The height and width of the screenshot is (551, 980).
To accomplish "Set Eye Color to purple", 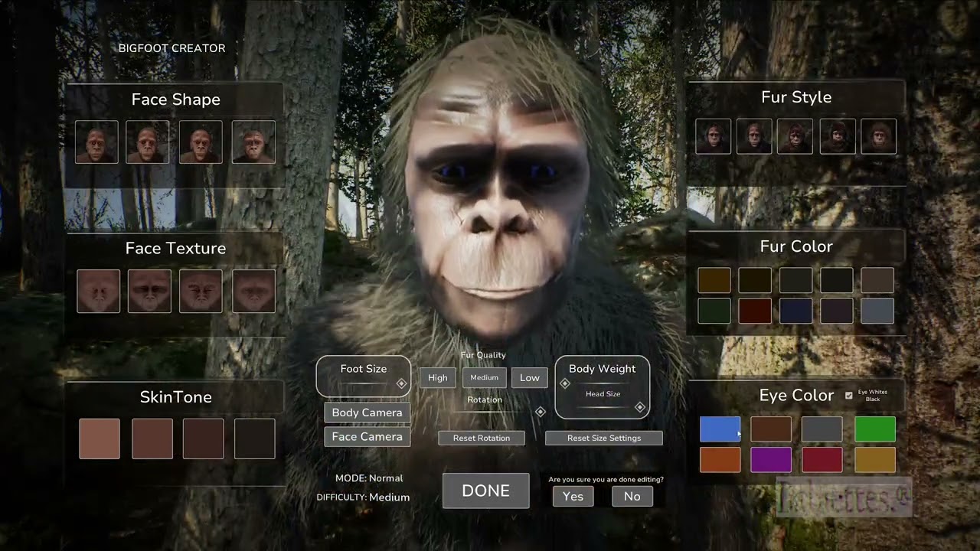I will click(771, 460).
